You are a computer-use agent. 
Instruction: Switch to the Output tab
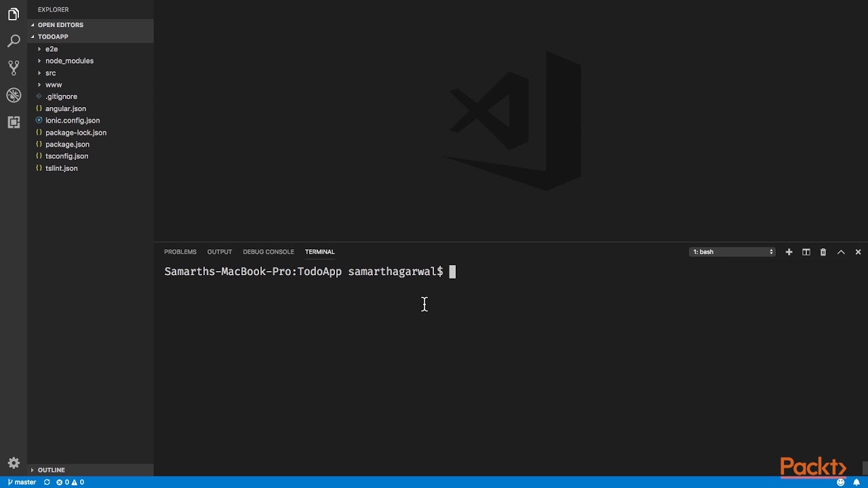[220, 252]
